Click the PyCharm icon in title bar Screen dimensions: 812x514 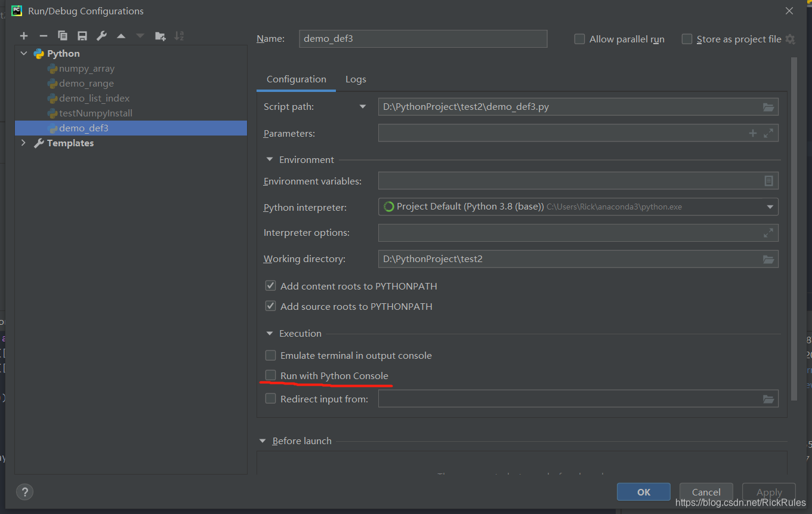[x=17, y=10]
